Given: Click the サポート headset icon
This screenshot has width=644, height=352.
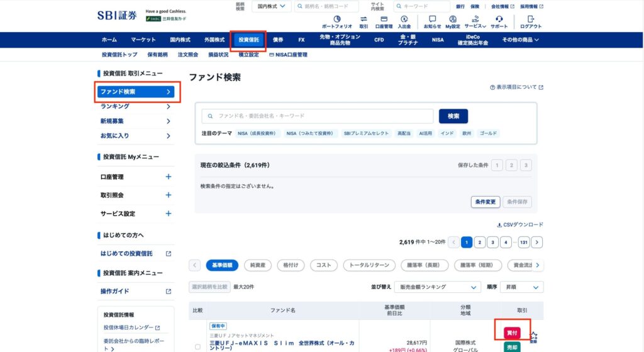Looking at the screenshot, I should (499, 19).
